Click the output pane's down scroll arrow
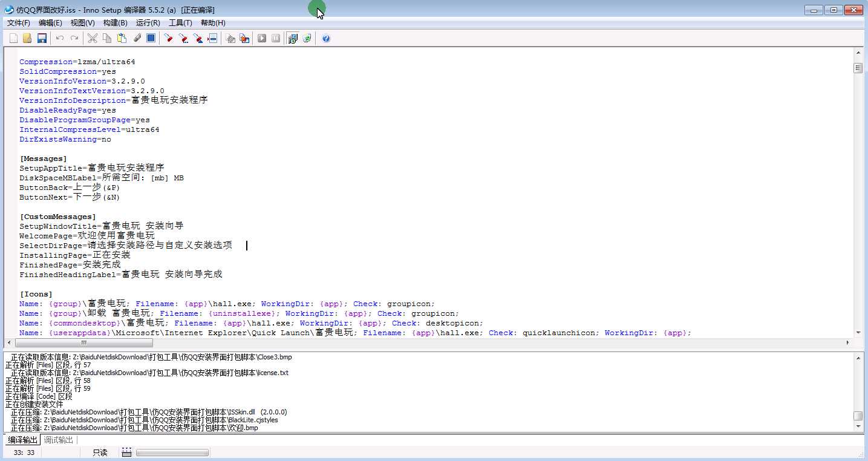This screenshot has height=461, width=868. coord(858,426)
